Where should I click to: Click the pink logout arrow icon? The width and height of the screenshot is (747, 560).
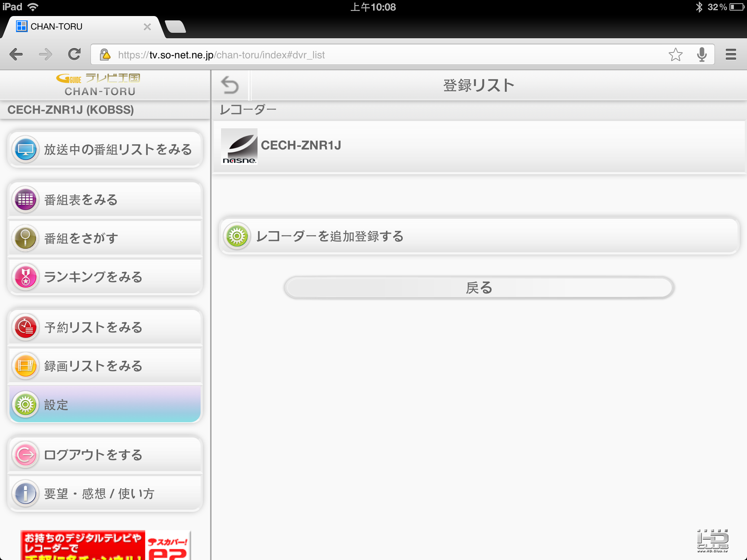click(26, 455)
